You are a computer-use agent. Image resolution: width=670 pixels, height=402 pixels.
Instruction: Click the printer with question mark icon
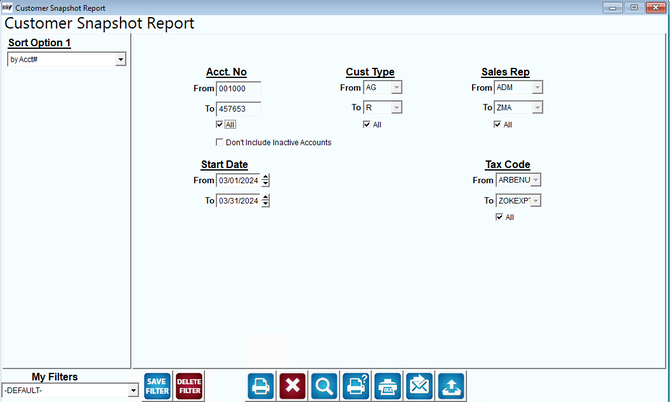pos(356,386)
